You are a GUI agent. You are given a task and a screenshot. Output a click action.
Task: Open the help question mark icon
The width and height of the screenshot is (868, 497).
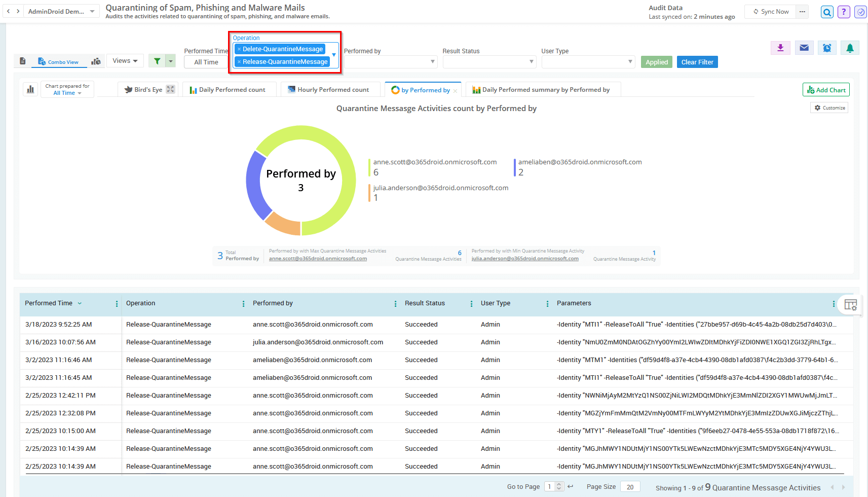(844, 12)
